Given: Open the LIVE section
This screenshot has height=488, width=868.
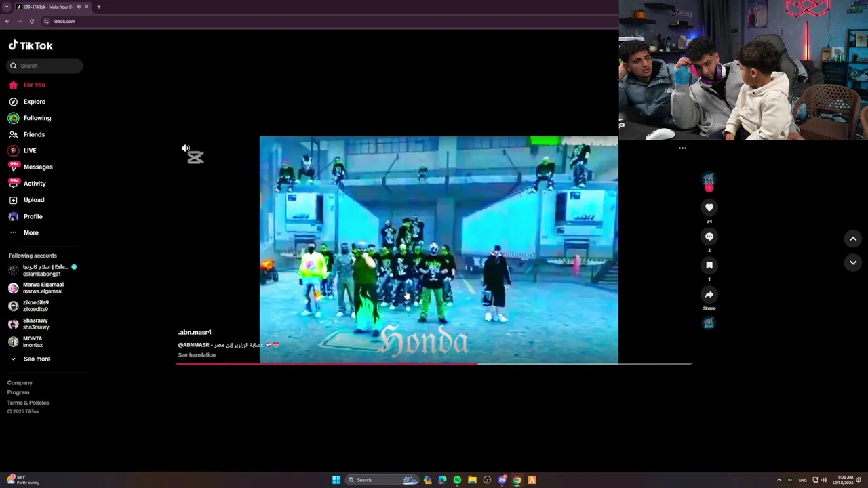Looking at the screenshot, I should click(22, 150).
